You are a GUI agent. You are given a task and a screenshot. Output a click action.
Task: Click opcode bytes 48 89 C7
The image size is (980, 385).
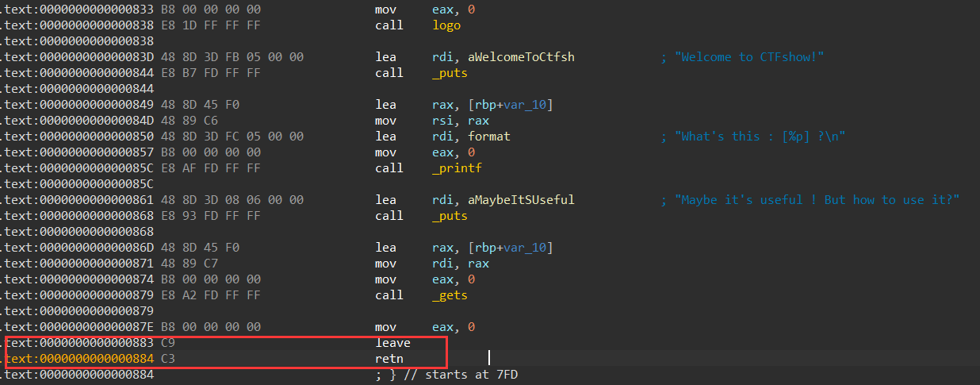click(189, 264)
